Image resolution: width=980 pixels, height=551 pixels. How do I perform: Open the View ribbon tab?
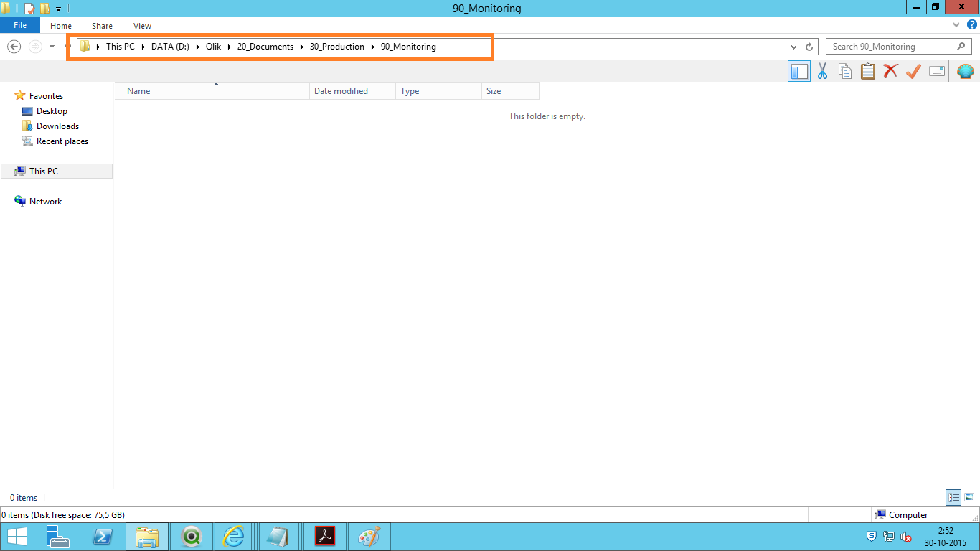(142, 26)
